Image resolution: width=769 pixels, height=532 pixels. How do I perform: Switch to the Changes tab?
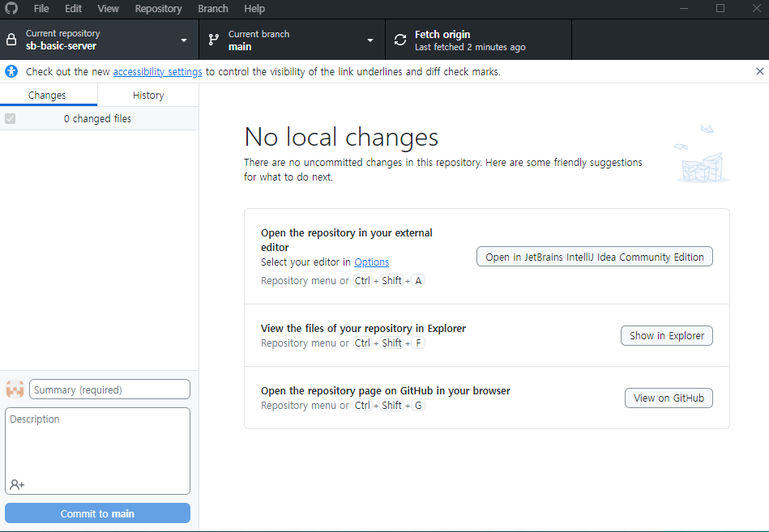[x=49, y=95]
